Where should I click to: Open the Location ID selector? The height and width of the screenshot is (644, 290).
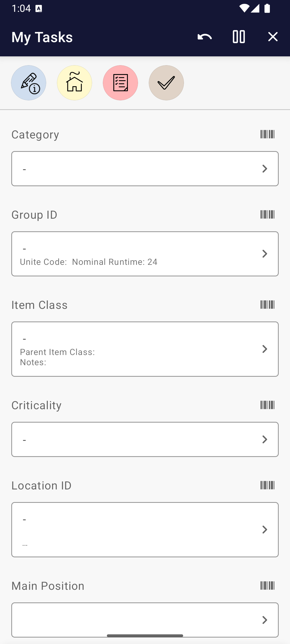[145, 530]
